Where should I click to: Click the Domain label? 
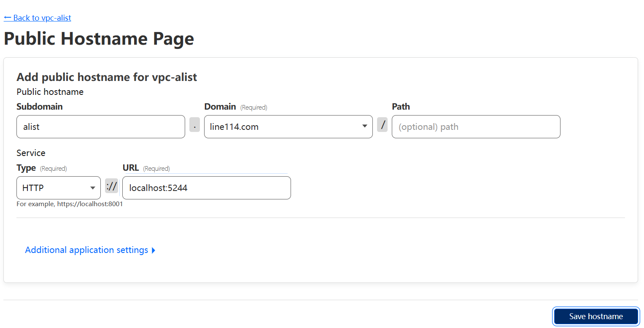(x=220, y=107)
